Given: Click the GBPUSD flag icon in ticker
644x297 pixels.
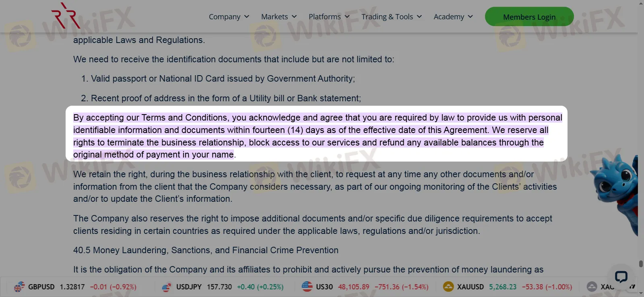Looking at the screenshot, I should click(19, 287).
